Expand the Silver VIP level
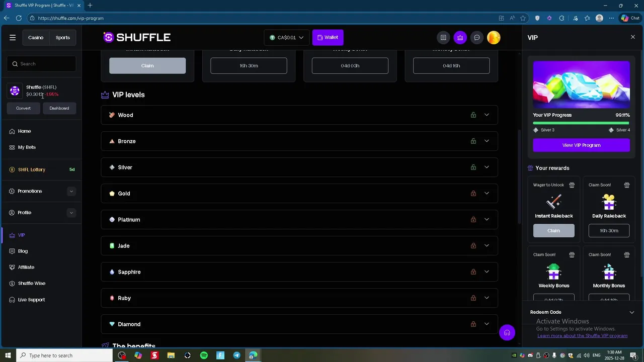644x362 pixels. click(487, 167)
